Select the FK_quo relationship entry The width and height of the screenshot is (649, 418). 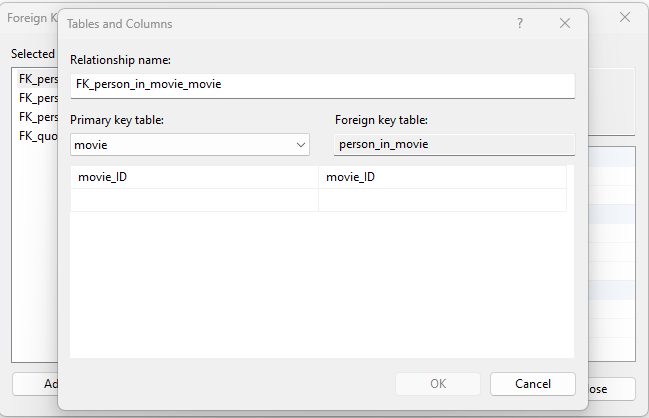(36, 135)
